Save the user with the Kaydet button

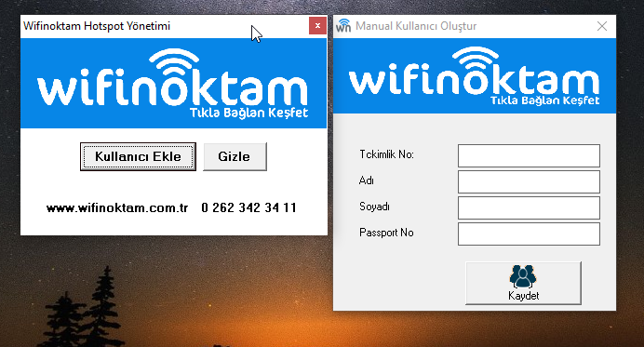coord(523,283)
